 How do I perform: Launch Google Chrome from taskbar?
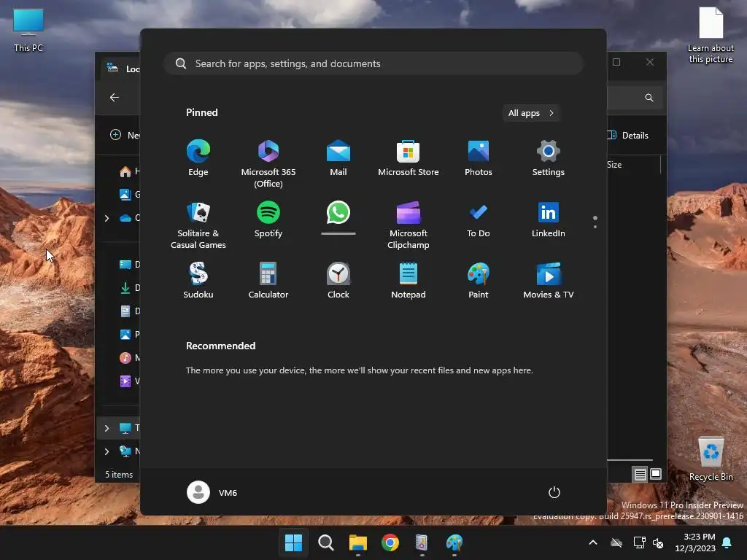click(x=390, y=542)
